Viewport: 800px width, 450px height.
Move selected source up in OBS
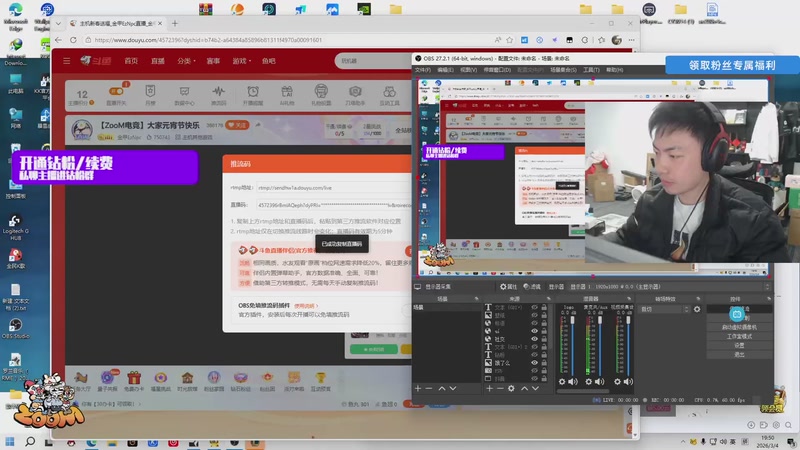click(x=524, y=388)
